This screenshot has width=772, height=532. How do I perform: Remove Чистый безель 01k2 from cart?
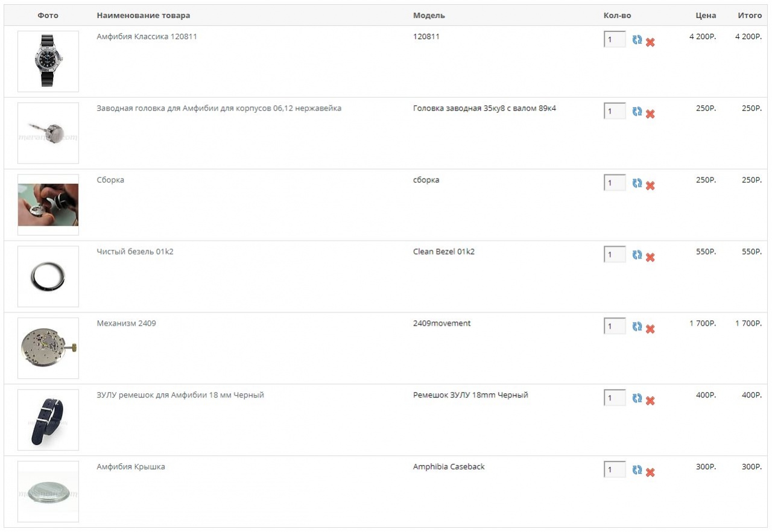click(650, 258)
